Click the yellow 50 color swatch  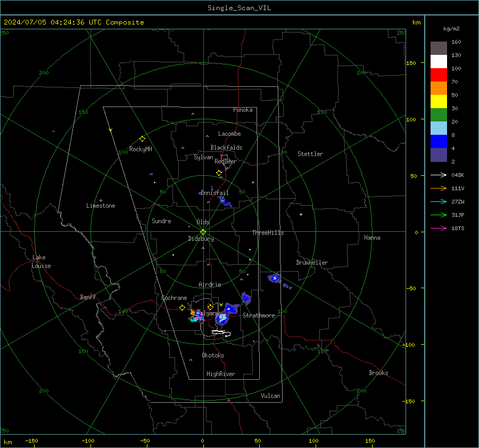[439, 102]
